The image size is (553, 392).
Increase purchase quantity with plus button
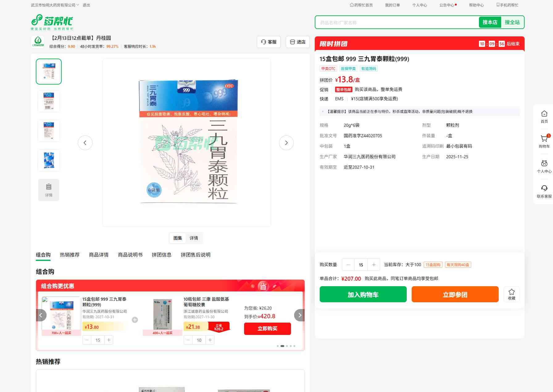coord(374,265)
